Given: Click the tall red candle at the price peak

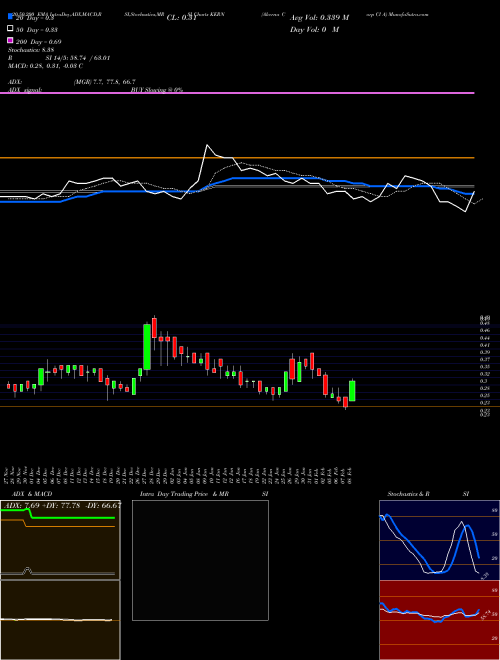Looking at the screenshot, I should tap(154, 328).
